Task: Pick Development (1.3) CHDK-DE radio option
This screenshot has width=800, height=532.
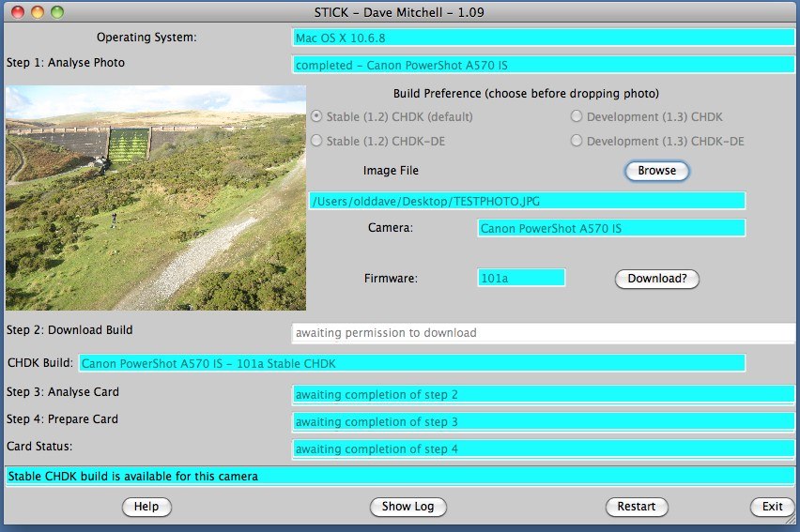Action: [577, 140]
